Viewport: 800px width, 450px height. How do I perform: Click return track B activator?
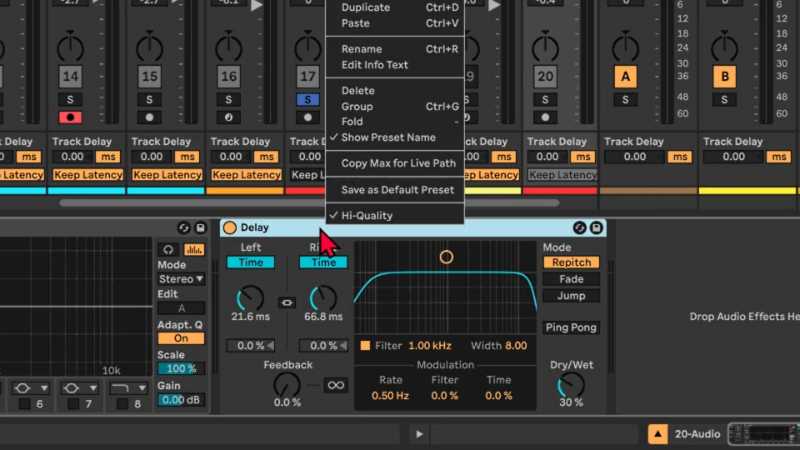724,77
